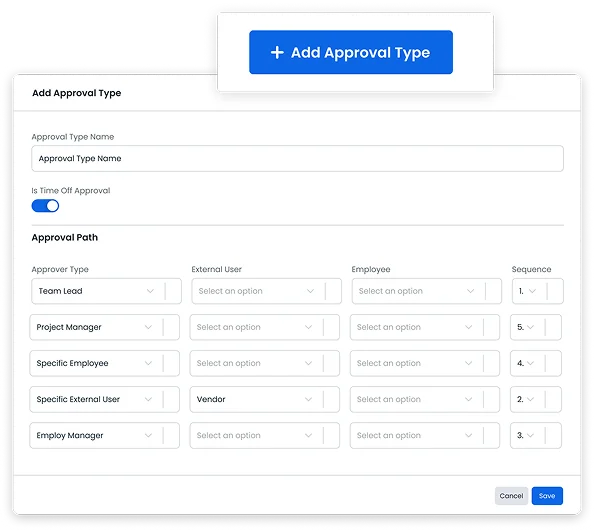Click the 'Approver Type' column label
This screenshot has width=594, height=530.
[60, 269]
